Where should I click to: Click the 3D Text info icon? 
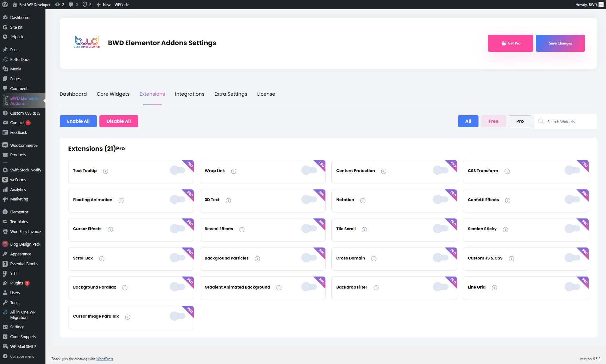tap(229, 200)
